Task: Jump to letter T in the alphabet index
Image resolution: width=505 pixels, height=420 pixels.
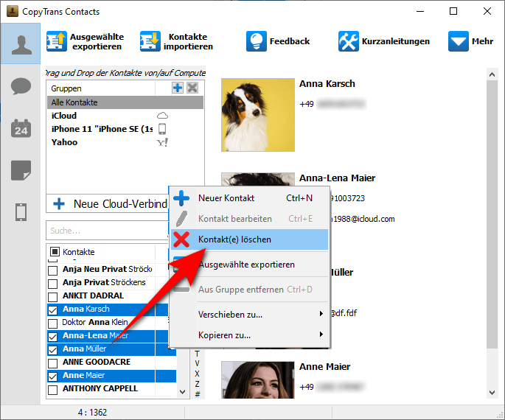Action: click(197, 354)
